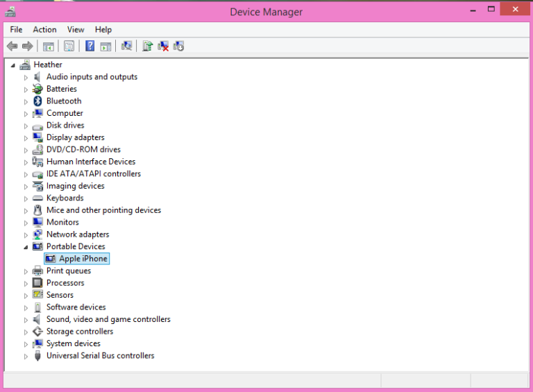Image resolution: width=533 pixels, height=392 pixels.
Task: Click the Properties toolbar icon
Action: (69, 46)
